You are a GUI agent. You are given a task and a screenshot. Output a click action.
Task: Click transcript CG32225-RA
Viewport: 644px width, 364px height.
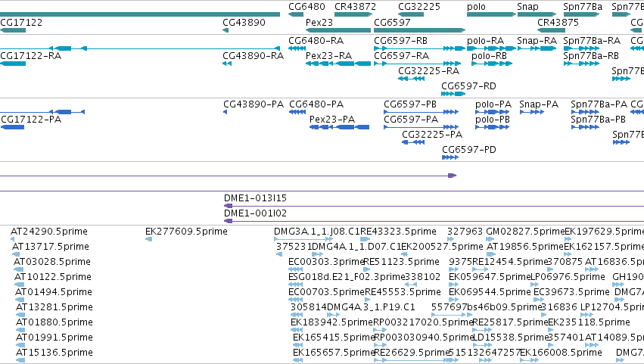tap(428, 71)
